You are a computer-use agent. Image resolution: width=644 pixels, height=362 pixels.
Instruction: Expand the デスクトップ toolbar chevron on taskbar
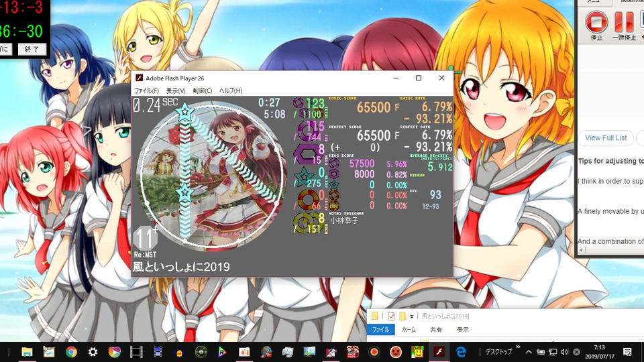point(518,347)
